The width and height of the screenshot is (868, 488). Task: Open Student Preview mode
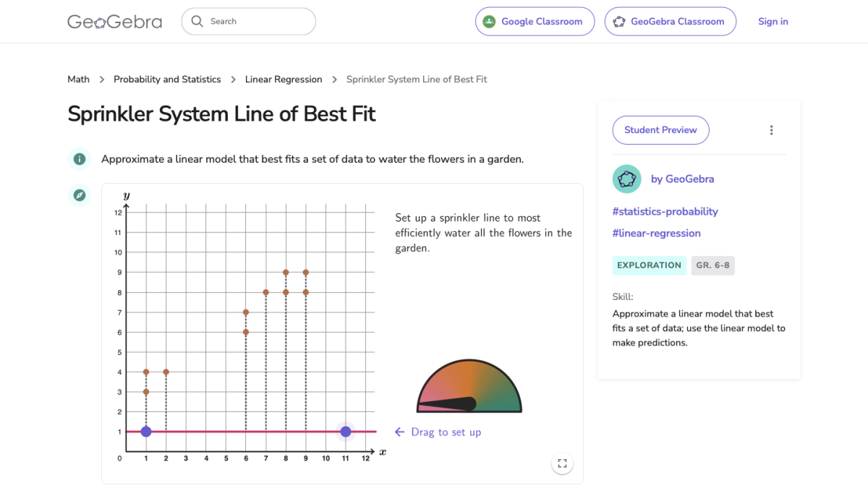click(x=660, y=129)
